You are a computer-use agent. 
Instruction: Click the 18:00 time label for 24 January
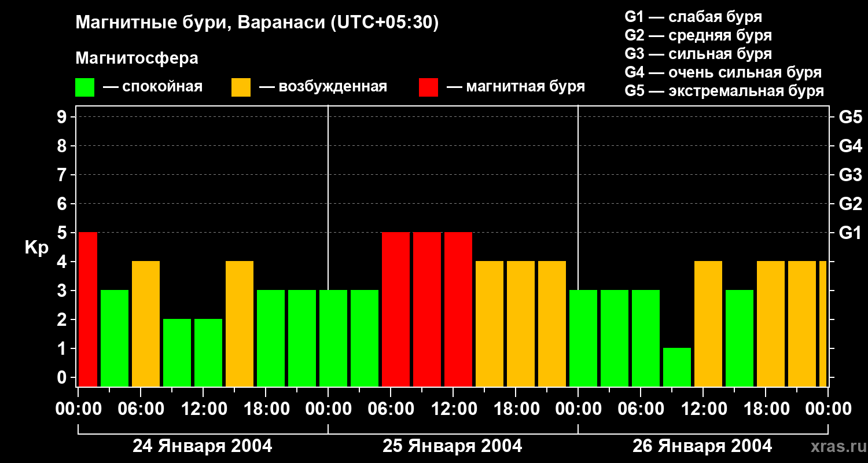click(x=266, y=409)
